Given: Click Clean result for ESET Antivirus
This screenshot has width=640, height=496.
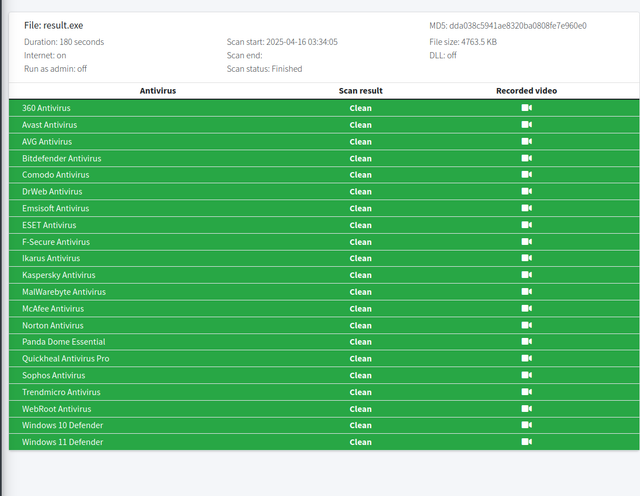Looking at the screenshot, I should pyautogui.click(x=360, y=225).
